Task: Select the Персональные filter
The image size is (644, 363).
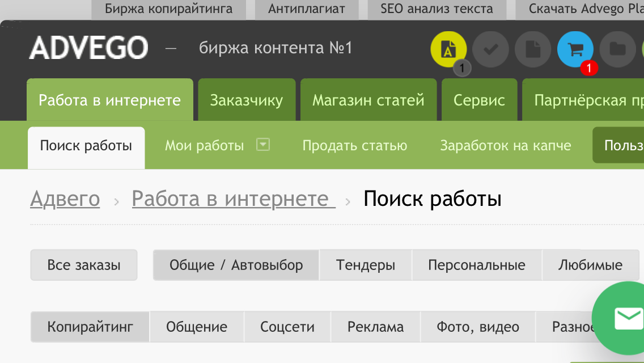Action: click(477, 265)
